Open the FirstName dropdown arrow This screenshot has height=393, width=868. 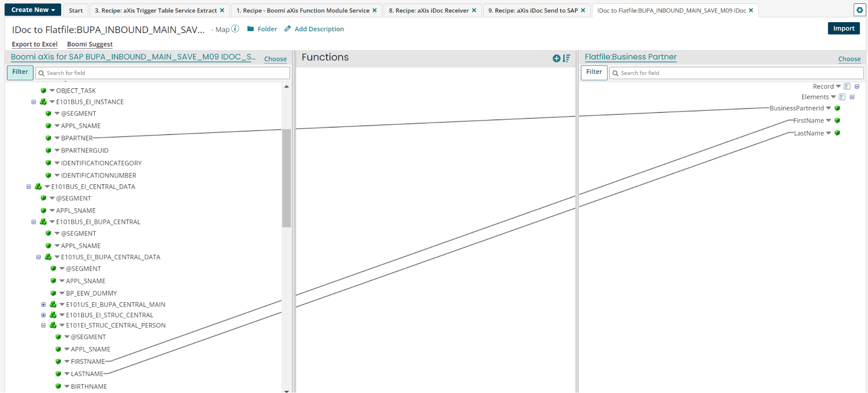click(828, 120)
